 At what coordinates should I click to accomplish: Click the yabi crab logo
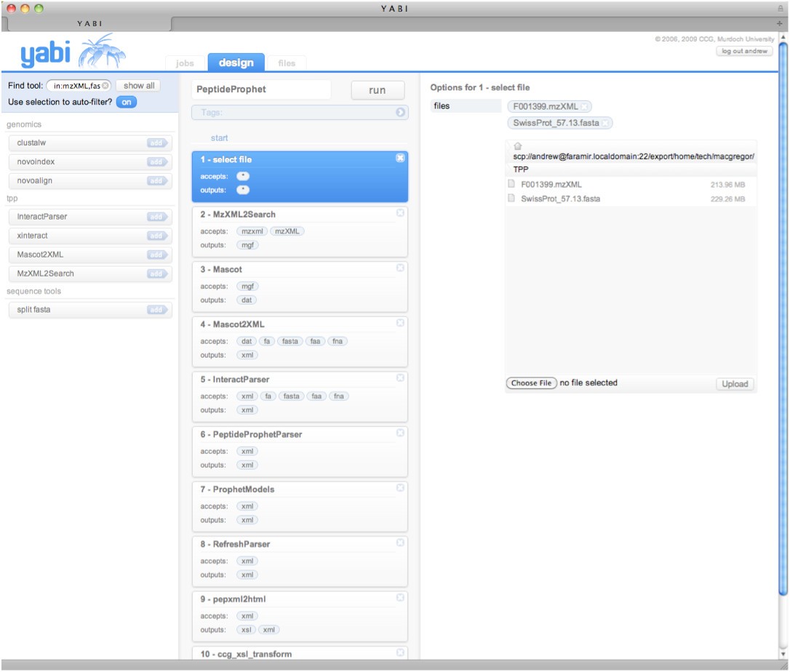click(x=103, y=51)
